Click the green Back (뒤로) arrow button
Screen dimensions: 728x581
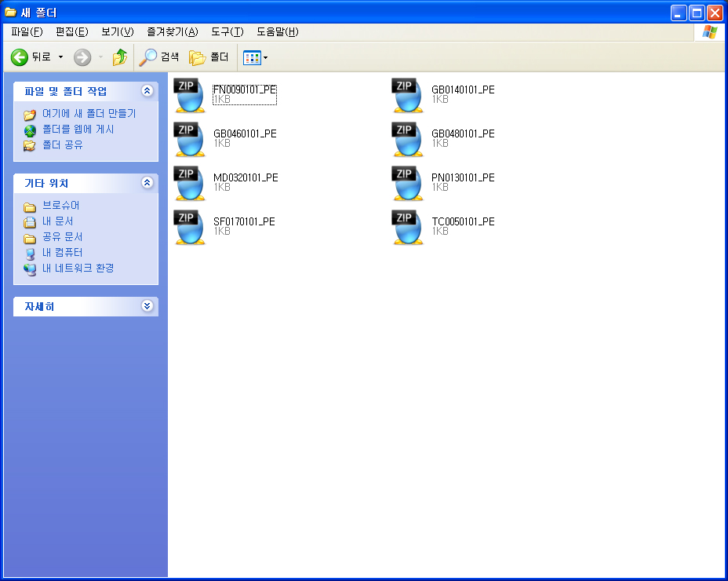click(x=20, y=57)
